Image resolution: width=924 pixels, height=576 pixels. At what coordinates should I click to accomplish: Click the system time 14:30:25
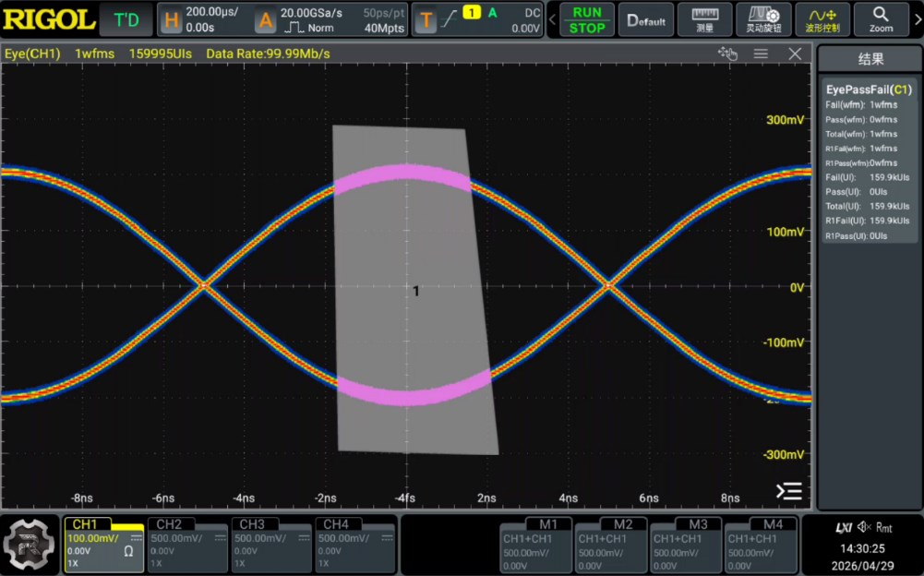coord(862,548)
